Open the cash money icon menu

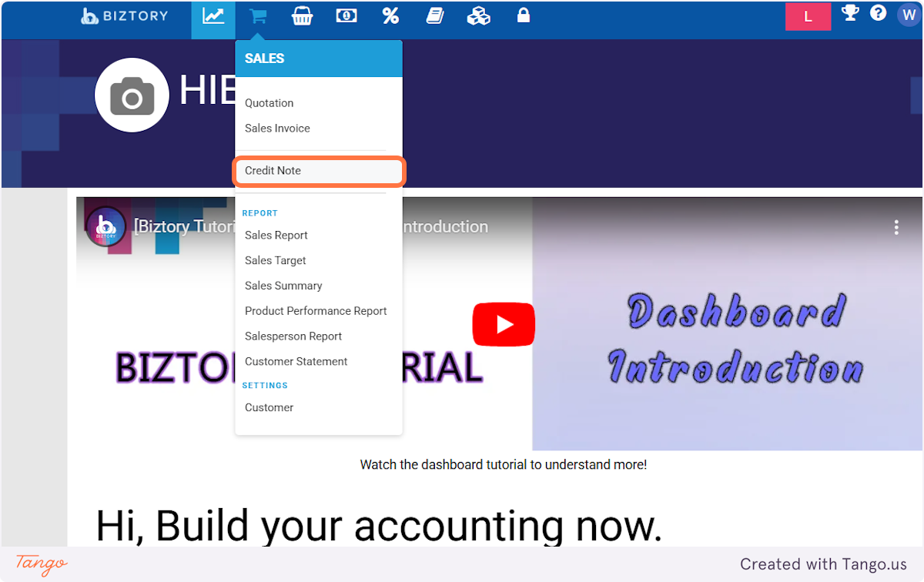[346, 16]
